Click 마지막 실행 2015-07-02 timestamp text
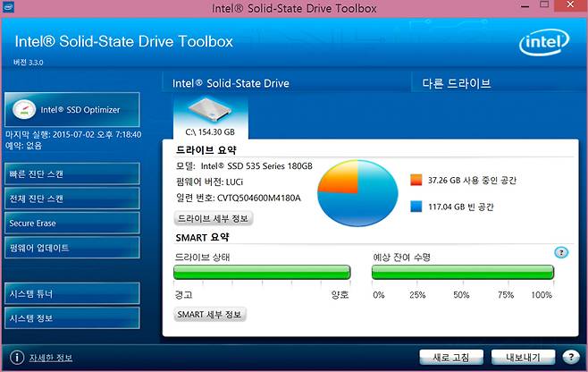This screenshot has width=588, height=372. tap(73, 134)
